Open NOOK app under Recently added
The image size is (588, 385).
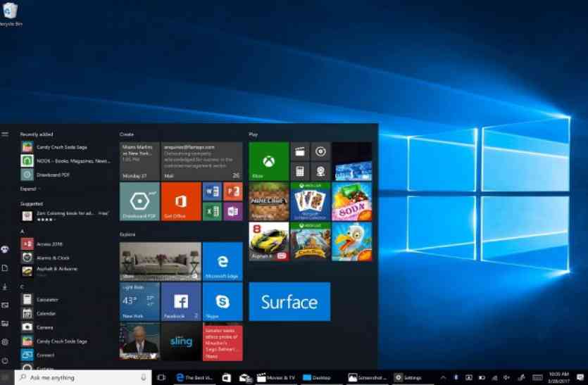[x=65, y=160]
